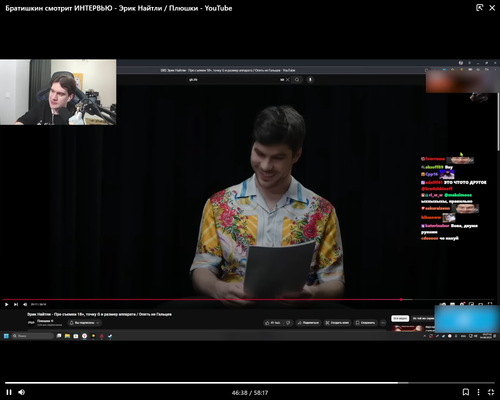Viewport: 500px width, 400px height.
Task: Click the inner page scrollbar
Action: pyautogui.click(x=498, y=123)
